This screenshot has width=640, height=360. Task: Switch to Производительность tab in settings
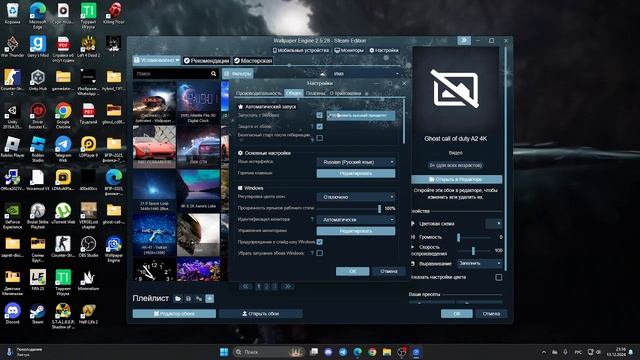(x=259, y=93)
